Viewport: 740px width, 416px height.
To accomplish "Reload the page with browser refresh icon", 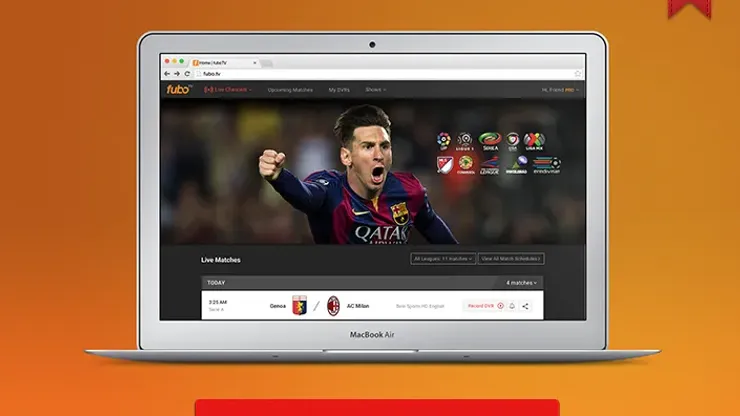I will [186, 73].
